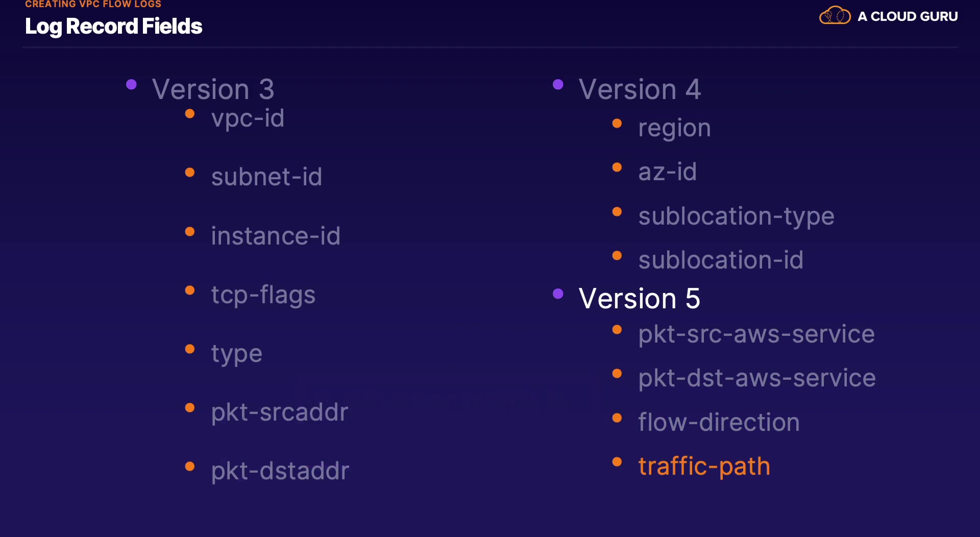Click the subnet-id field entry
Image resolution: width=980 pixels, height=537 pixels.
click(266, 177)
